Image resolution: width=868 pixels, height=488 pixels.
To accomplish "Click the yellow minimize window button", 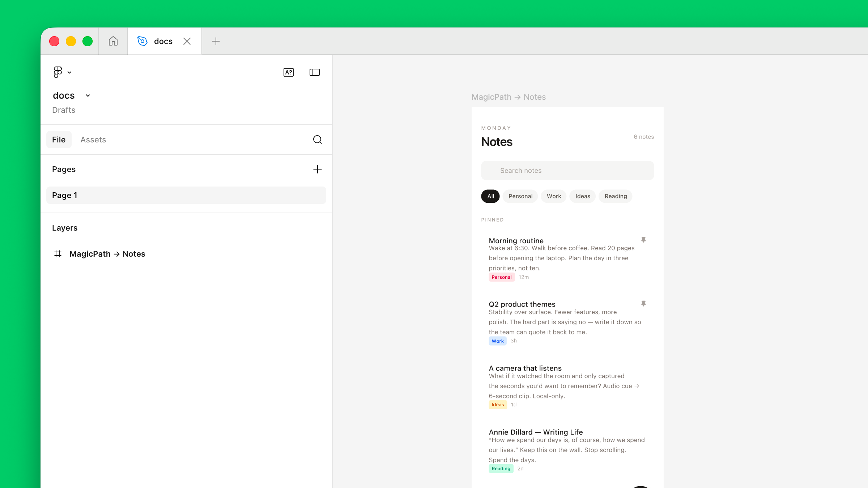I will click(x=71, y=41).
